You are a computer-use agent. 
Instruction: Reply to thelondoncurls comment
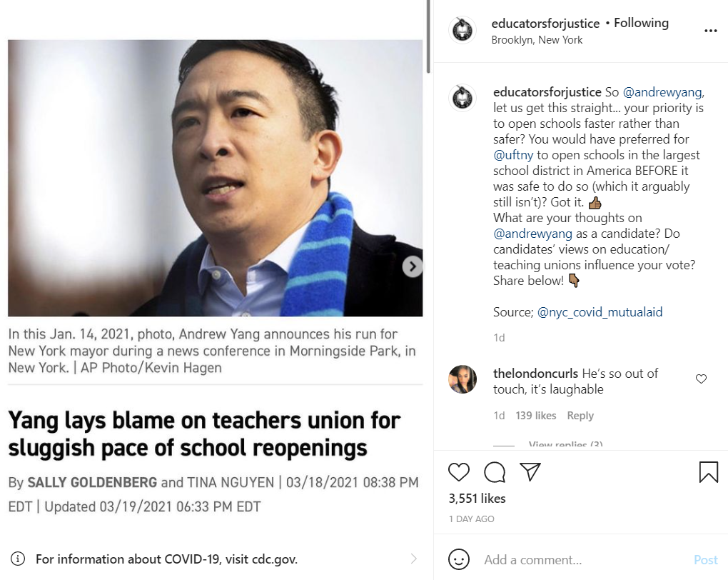(580, 416)
